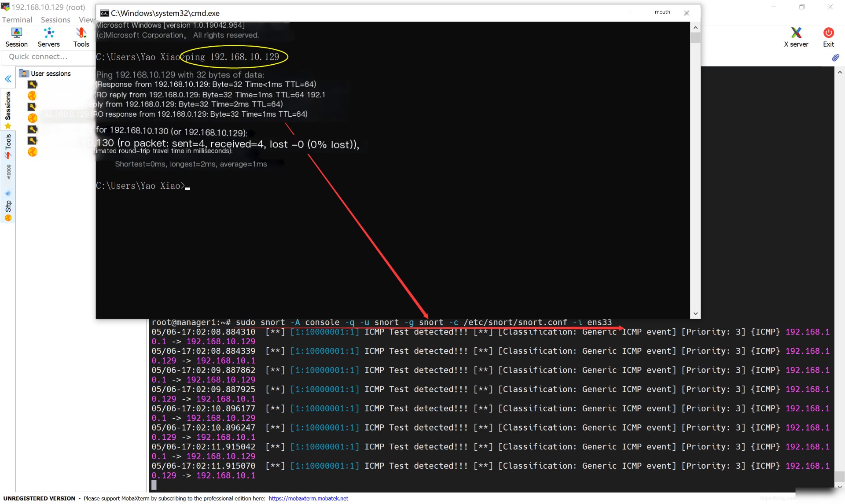Click the Servers toolbar icon
Viewport: 845px width, 504px height.
point(48,37)
